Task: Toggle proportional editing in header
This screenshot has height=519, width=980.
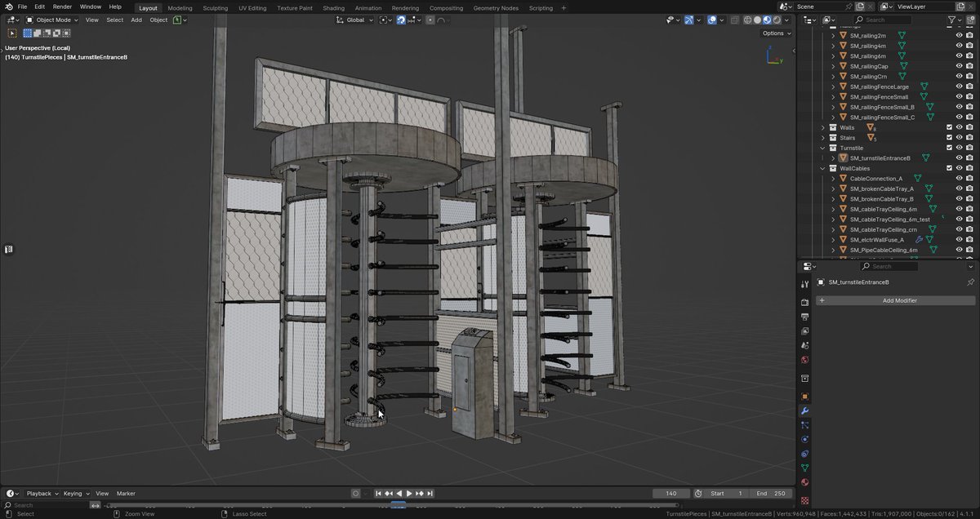Action: pyautogui.click(x=430, y=20)
